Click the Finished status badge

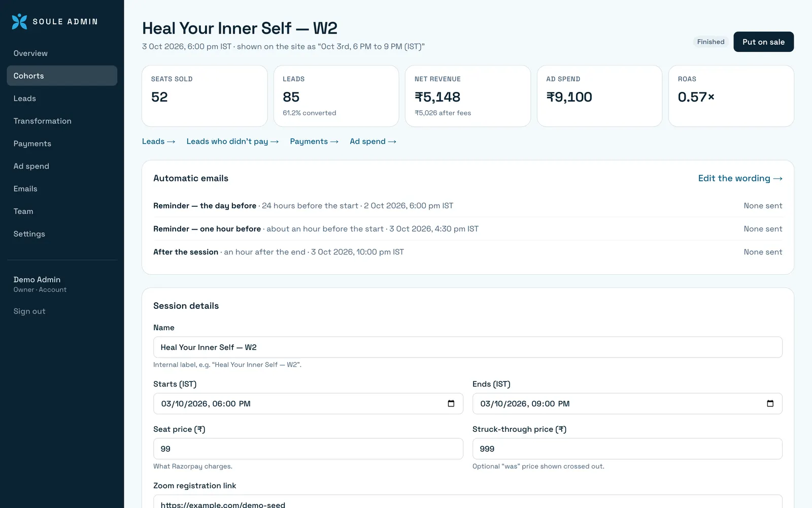coord(710,42)
